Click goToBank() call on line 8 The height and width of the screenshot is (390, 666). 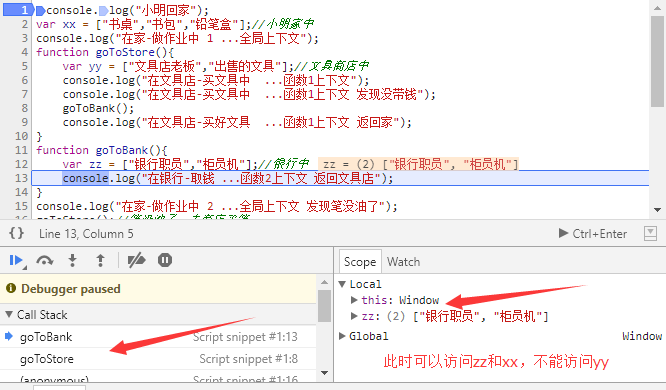(98, 108)
